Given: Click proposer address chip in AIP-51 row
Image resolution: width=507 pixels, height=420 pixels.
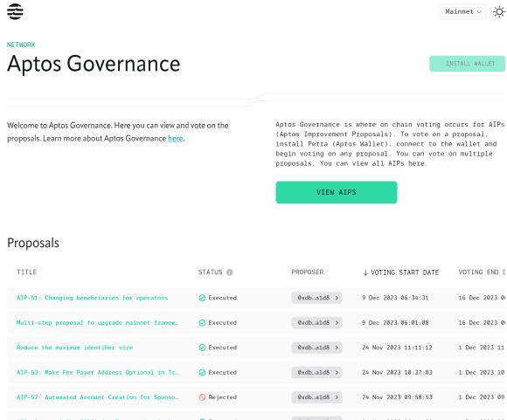Looking at the screenshot, I should pos(316,298).
